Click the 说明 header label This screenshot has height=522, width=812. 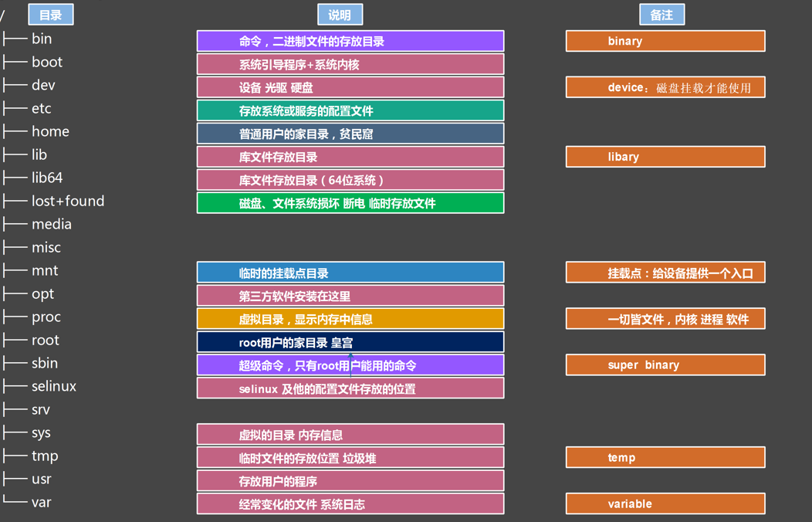340,15
